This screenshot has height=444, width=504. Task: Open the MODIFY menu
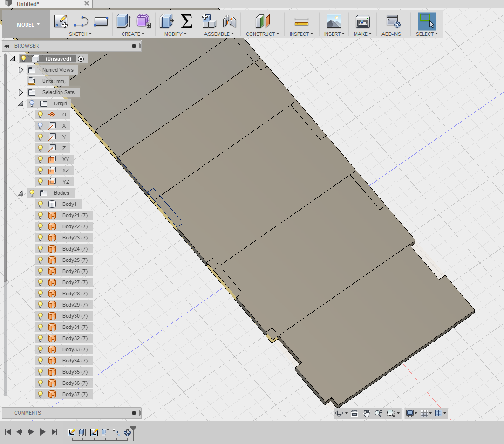coord(176,34)
